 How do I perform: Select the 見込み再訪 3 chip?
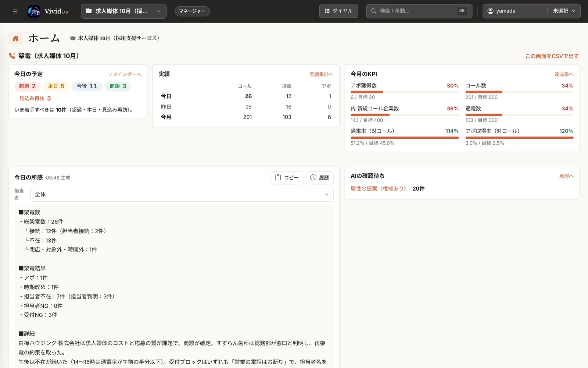tap(35, 98)
